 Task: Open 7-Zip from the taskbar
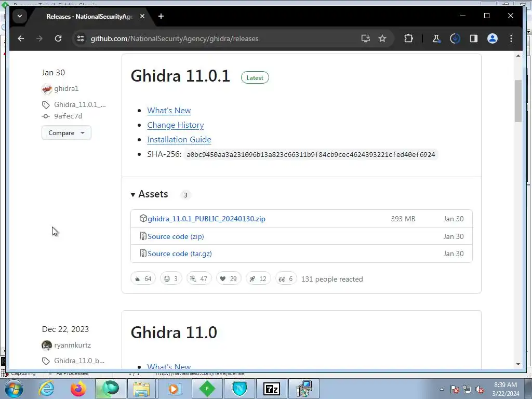point(271,389)
